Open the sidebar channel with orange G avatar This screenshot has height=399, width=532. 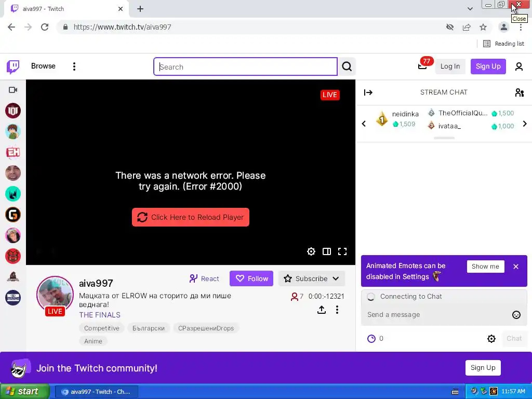13,215
